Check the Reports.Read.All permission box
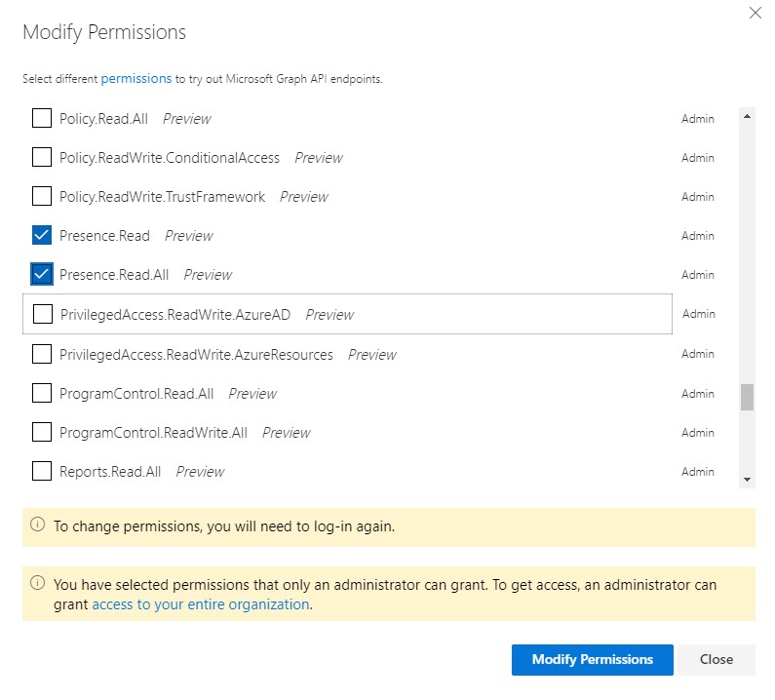The width and height of the screenshot is (775, 700). 42,472
